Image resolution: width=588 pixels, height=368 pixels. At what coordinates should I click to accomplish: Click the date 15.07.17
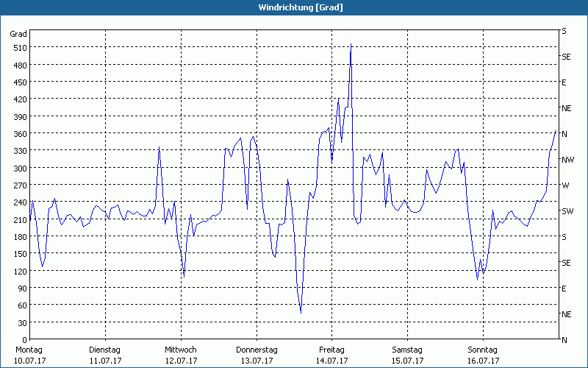click(408, 361)
